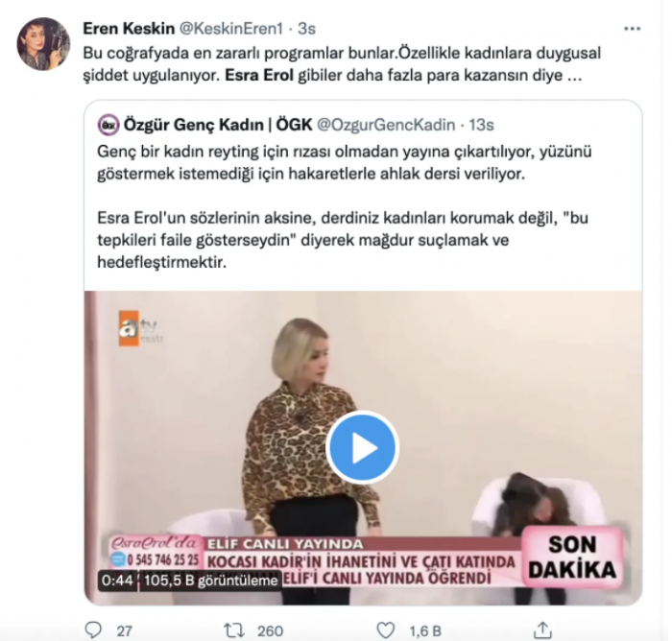The height and width of the screenshot is (641, 672).
Task: Click the 1,6 B likes count
Action: click(425, 630)
